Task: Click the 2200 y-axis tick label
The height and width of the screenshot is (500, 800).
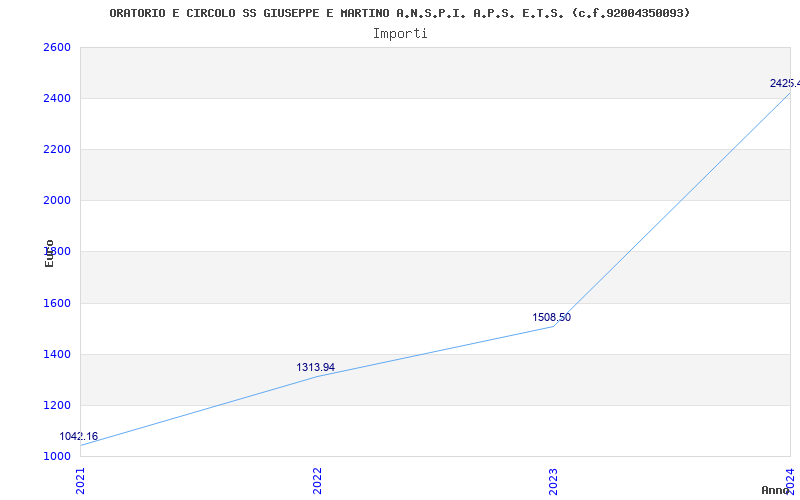Action: (x=57, y=149)
